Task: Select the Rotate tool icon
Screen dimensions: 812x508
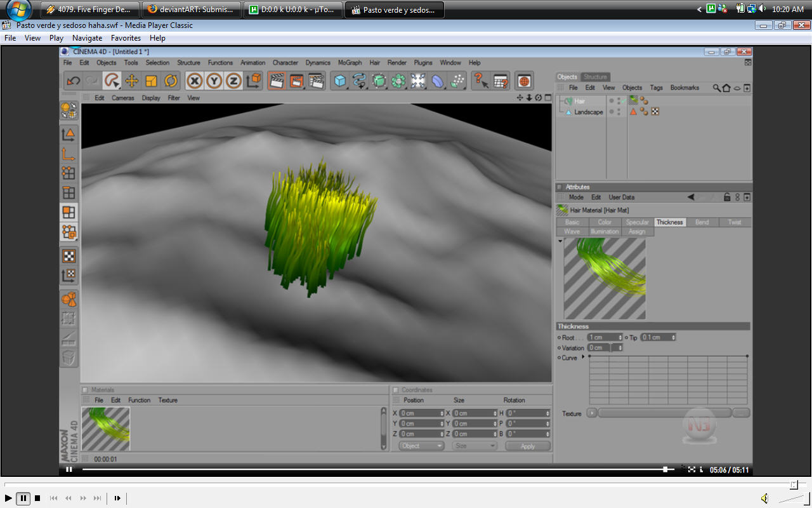Action: pyautogui.click(x=171, y=81)
